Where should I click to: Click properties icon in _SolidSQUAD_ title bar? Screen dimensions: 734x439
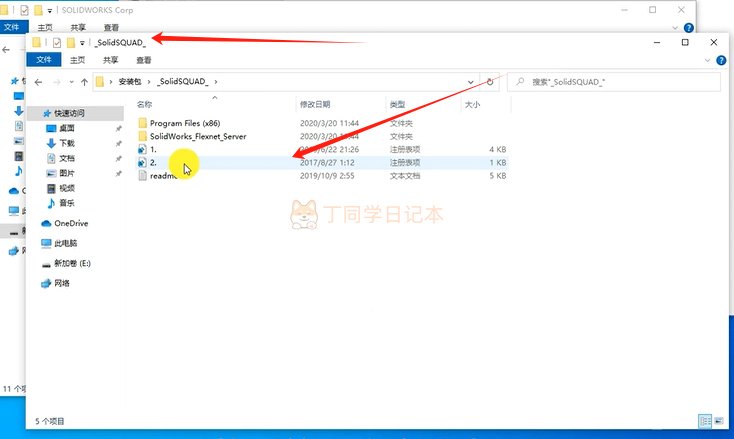click(x=57, y=43)
